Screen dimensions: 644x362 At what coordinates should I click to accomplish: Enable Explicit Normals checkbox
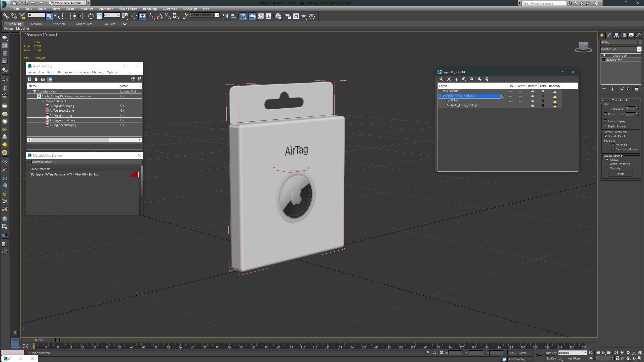606,126
